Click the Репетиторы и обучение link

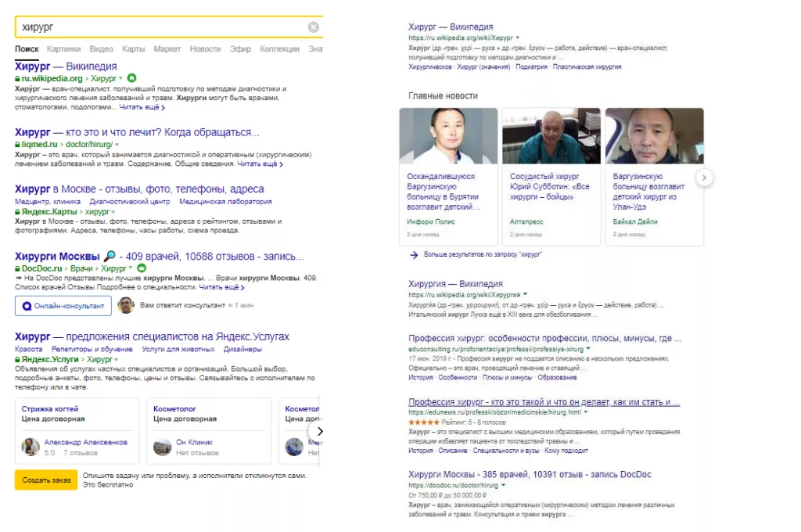tap(92, 350)
